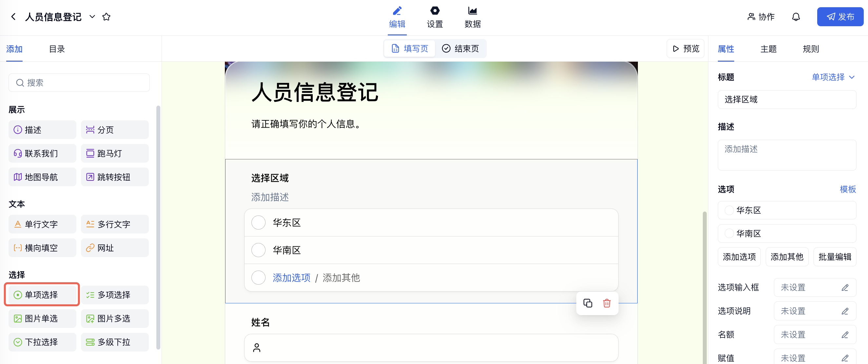Image resolution: width=868 pixels, height=364 pixels.
Task: Click 批量编辑 bulk edit button
Action: [835, 257]
